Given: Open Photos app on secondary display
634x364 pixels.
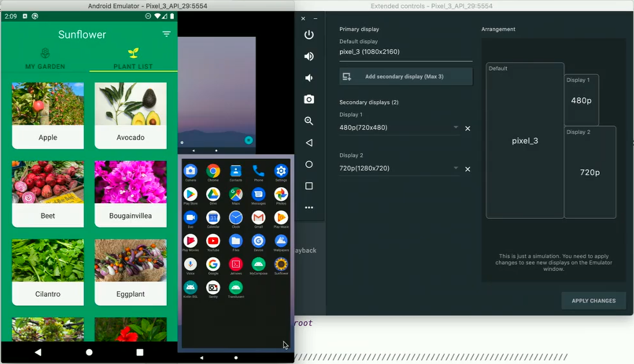Looking at the screenshot, I should 281,196.
